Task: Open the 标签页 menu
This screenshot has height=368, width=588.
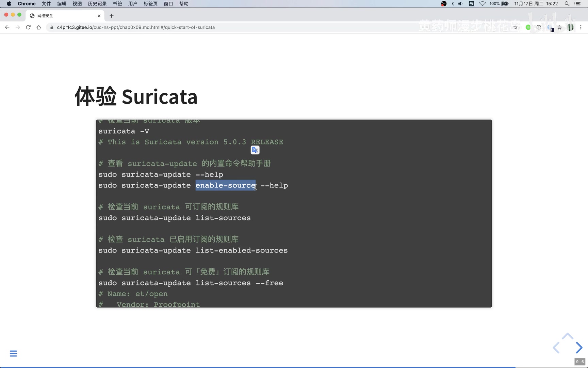Action: click(150, 4)
